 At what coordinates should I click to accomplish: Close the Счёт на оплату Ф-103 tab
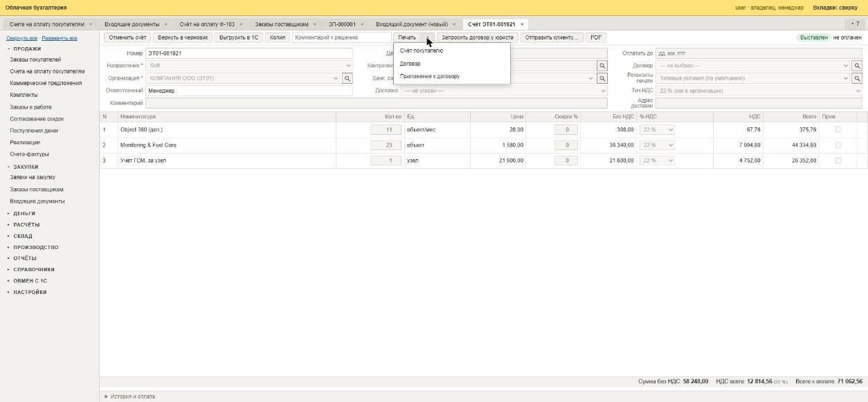coord(241,24)
